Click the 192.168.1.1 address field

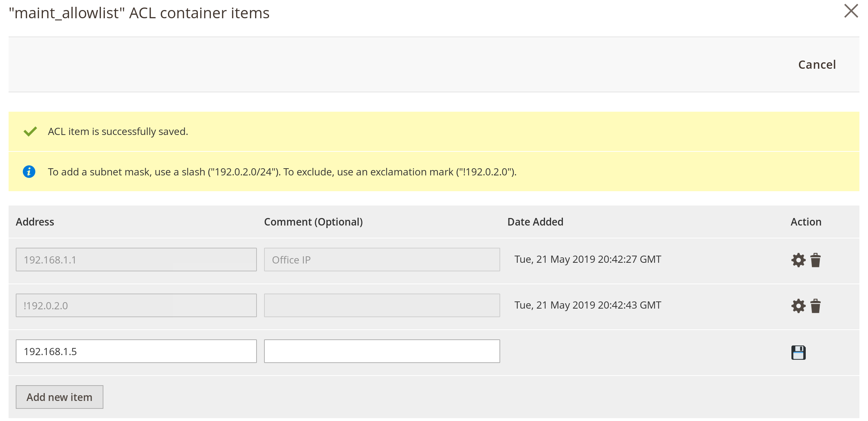136,260
